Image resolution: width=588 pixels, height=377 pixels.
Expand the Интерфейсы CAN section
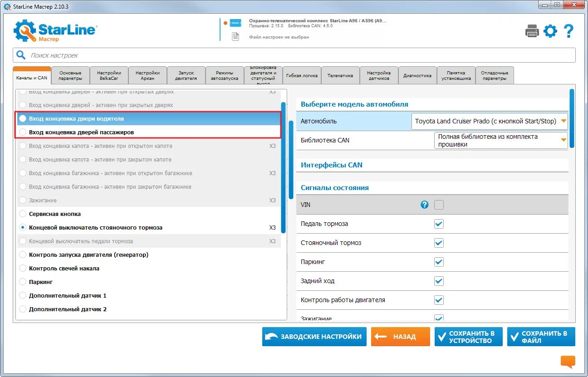tap(432, 165)
